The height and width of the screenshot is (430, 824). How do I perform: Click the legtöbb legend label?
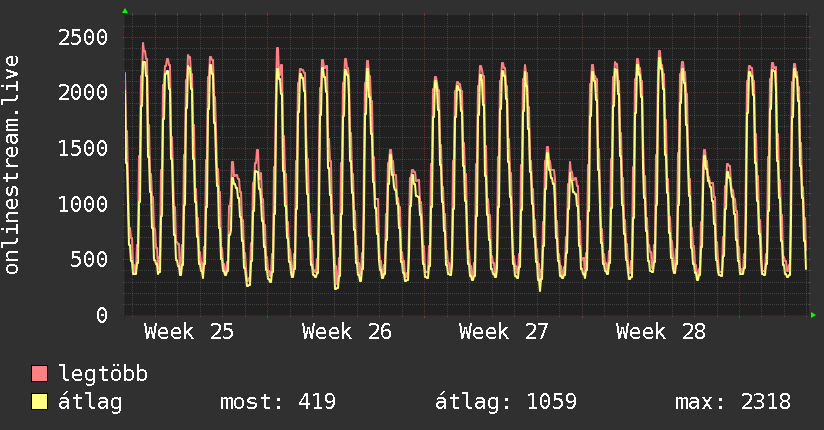point(103,373)
